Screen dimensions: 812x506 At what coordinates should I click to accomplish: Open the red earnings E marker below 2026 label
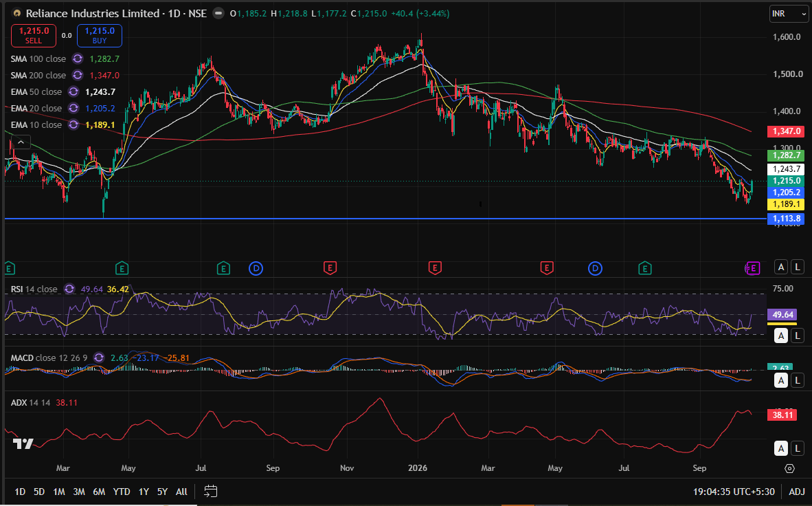[x=434, y=268]
